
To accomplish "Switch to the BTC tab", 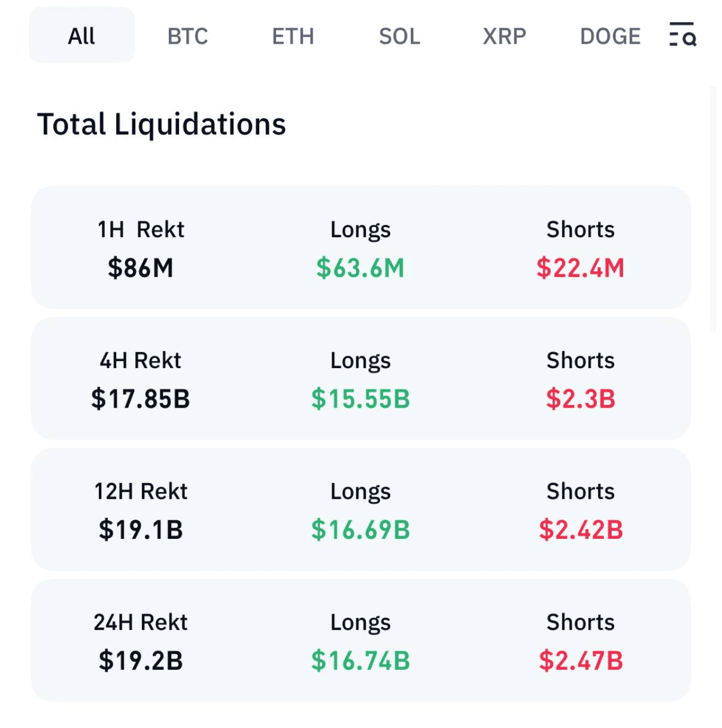I will (187, 37).
